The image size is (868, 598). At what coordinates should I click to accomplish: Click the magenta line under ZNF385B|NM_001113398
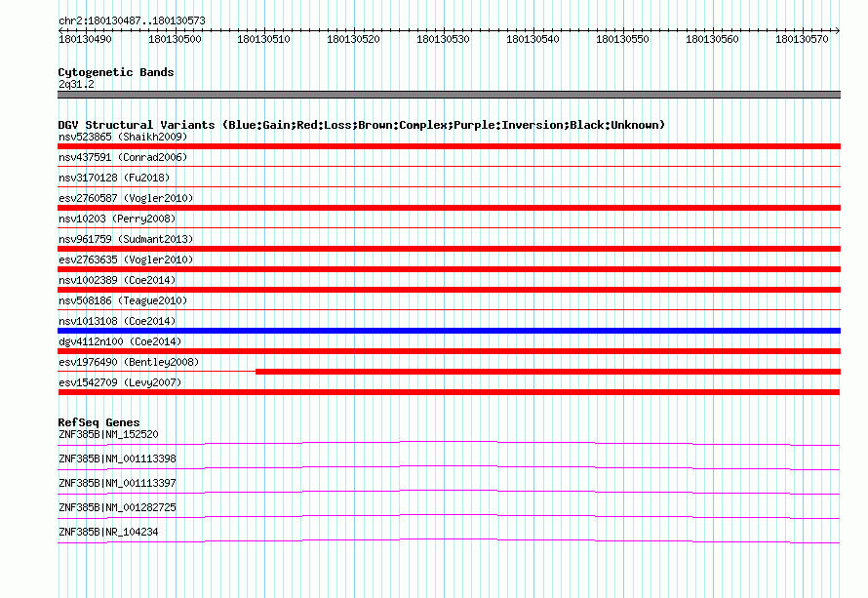[x=449, y=467]
